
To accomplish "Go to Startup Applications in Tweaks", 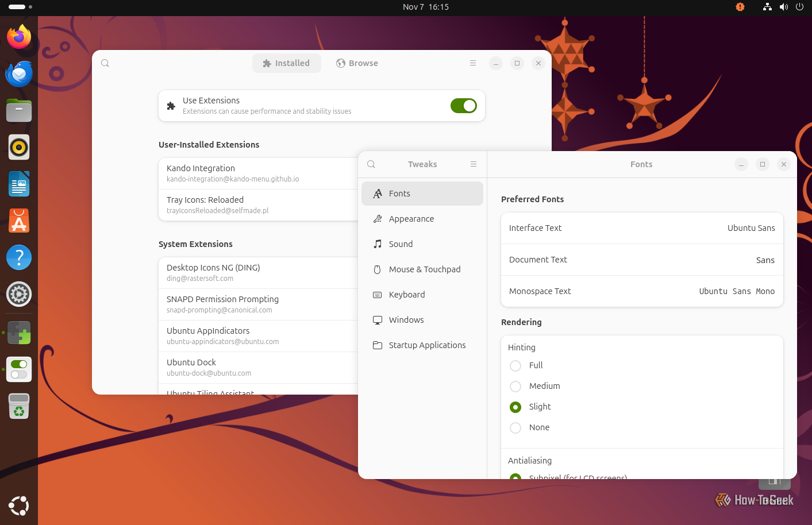I will click(x=427, y=345).
